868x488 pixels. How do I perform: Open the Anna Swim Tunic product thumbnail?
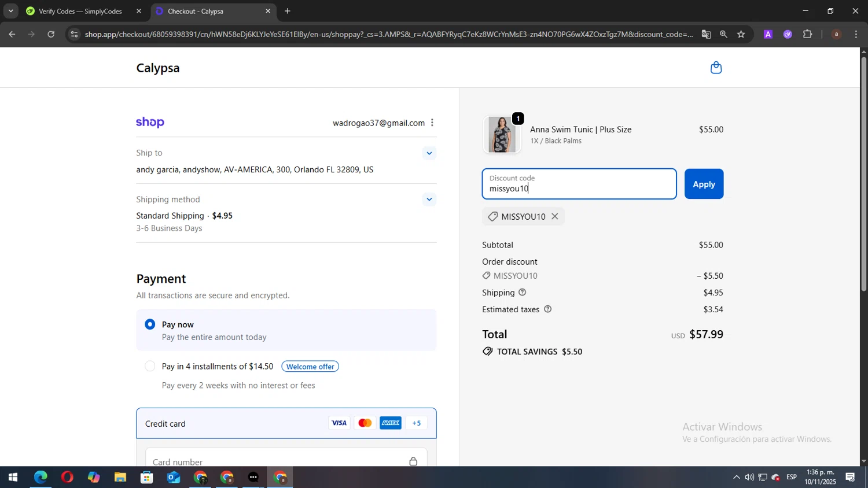coord(502,134)
